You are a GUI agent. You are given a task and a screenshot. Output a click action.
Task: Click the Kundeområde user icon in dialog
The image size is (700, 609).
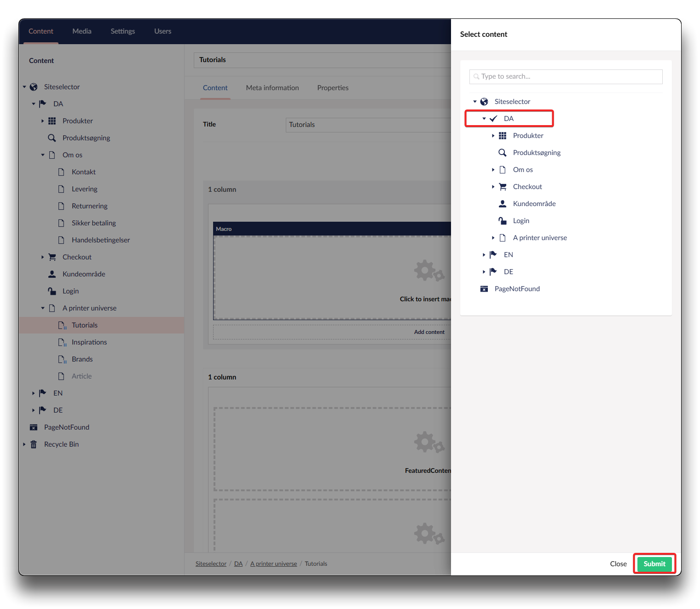point(503,204)
